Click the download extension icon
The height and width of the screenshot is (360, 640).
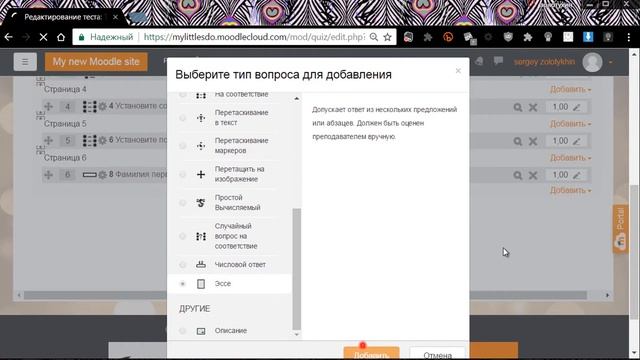click(x=588, y=37)
